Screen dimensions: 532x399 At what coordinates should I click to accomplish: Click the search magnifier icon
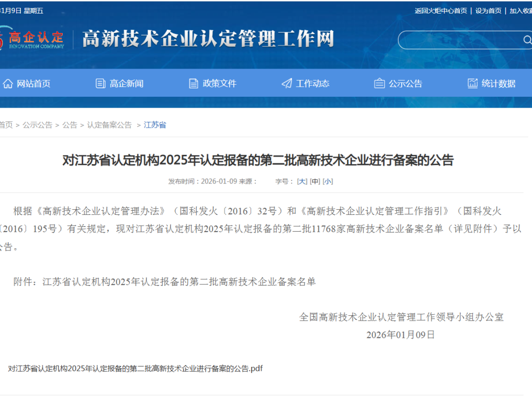[527, 40]
